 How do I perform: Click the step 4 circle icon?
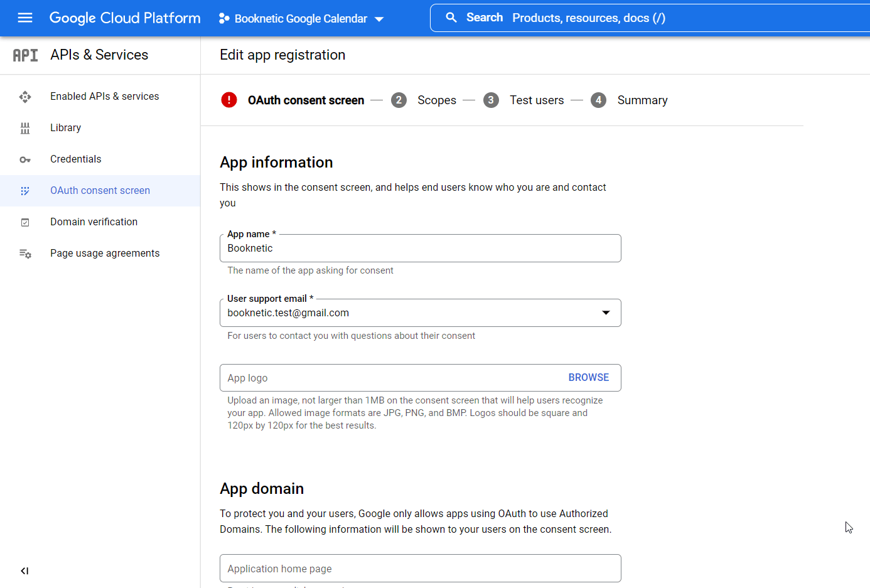598,100
